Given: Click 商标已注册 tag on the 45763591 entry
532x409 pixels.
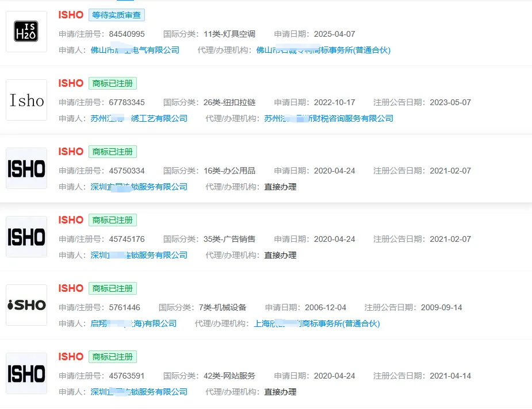Looking at the screenshot, I should point(113,357).
